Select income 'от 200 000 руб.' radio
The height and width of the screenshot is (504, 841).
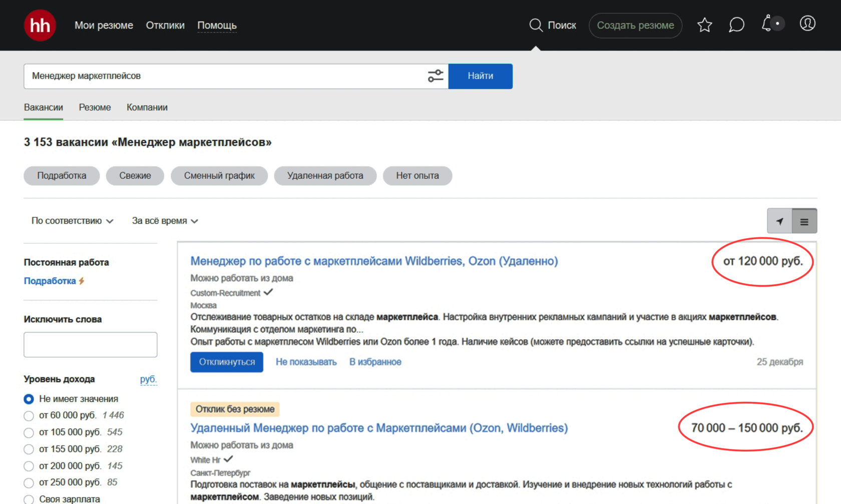point(29,466)
